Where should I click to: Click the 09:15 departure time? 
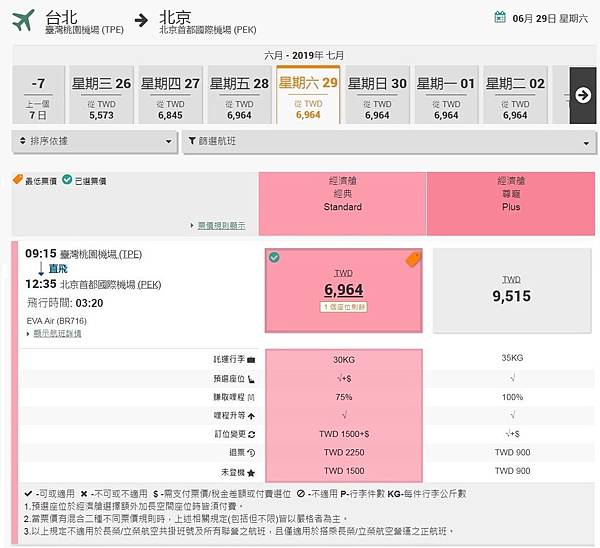click(41, 254)
